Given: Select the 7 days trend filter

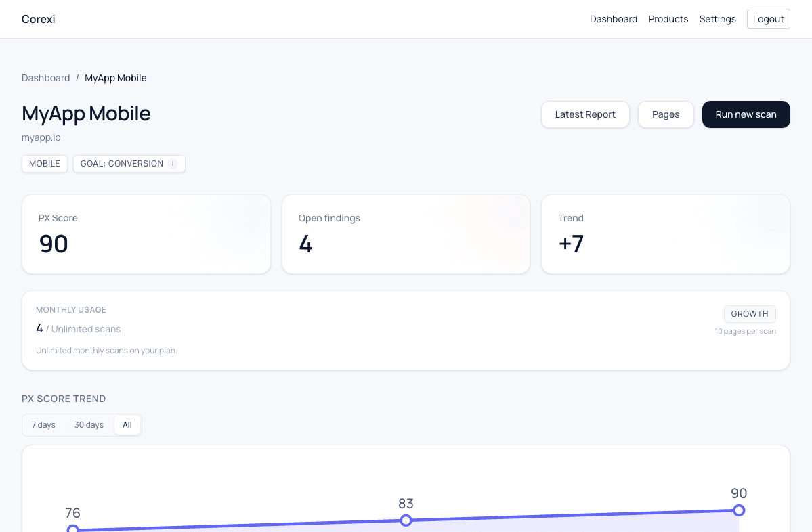Looking at the screenshot, I should click(43, 424).
